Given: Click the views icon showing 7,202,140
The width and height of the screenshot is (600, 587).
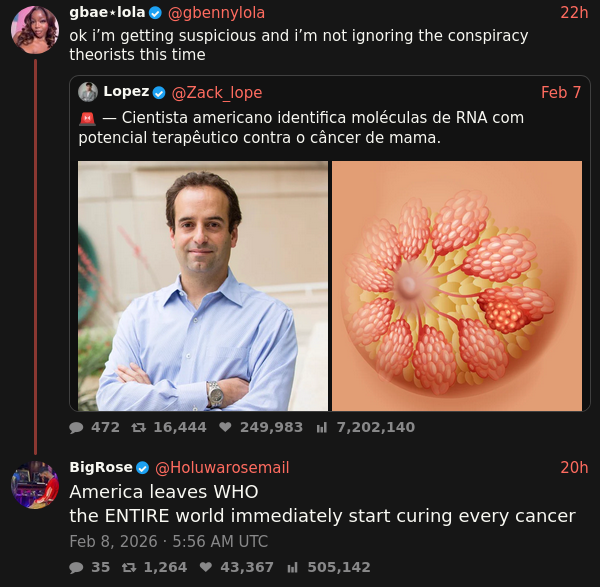Looking at the screenshot, I should (322, 427).
